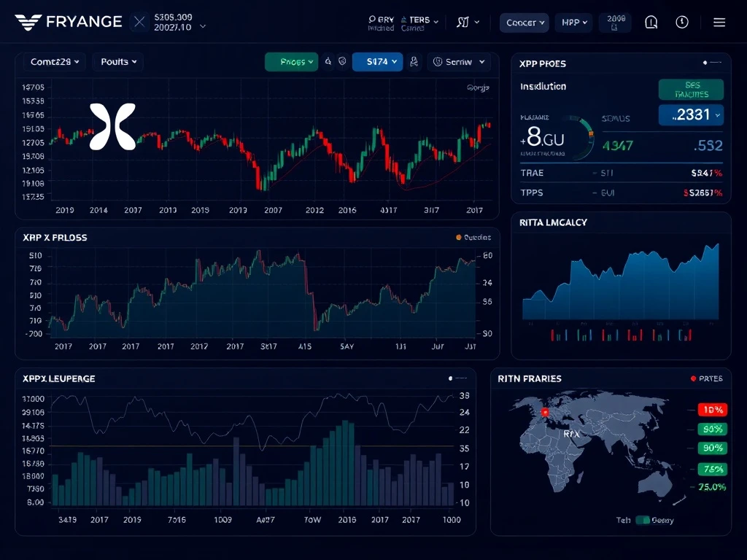
Task: Click the FRYANGE winged logo icon
Action: (x=28, y=22)
